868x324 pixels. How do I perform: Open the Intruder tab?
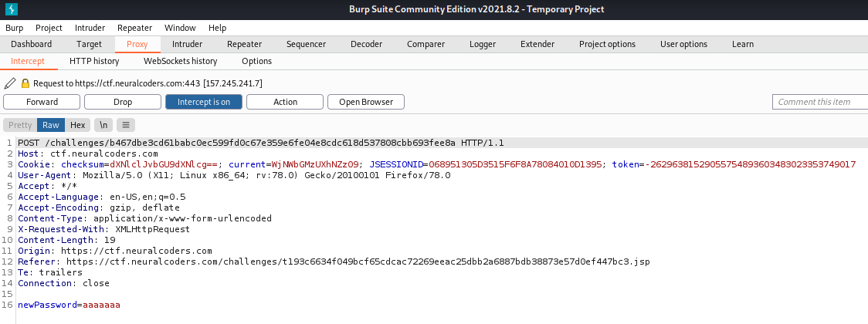click(187, 44)
